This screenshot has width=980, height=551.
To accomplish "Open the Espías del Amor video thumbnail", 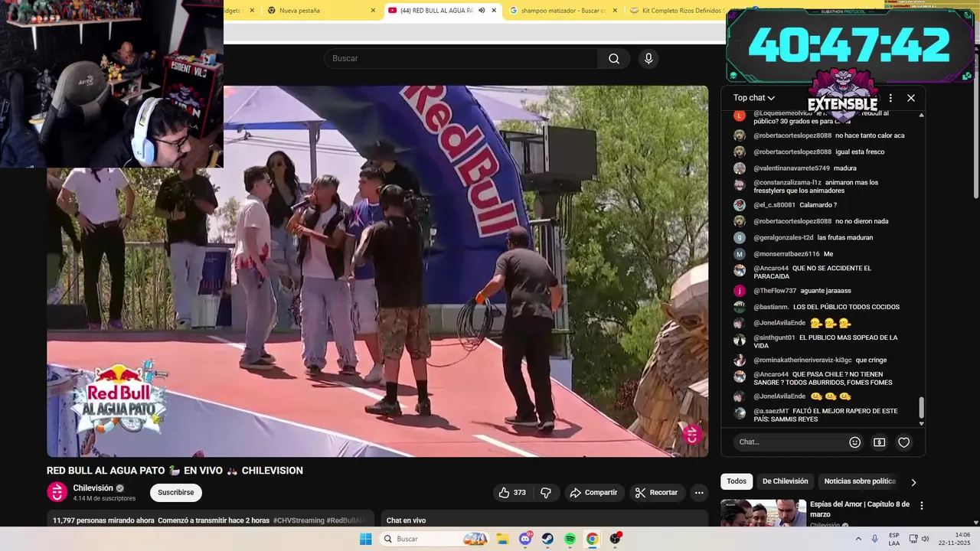I will point(763,513).
